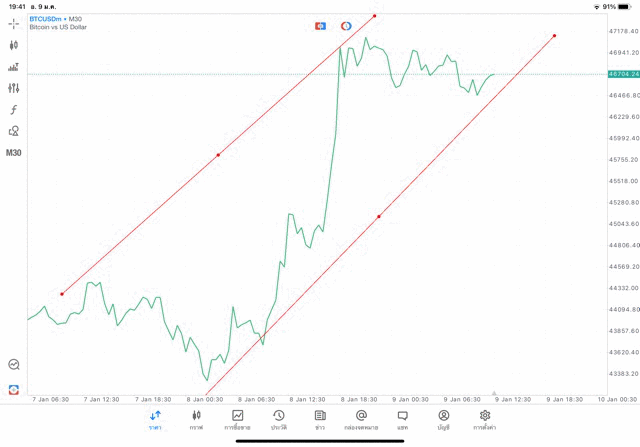640x447 pixels.
Task: Tap the MetaTrader logo icon at bottom-left
Action: pos(14,389)
